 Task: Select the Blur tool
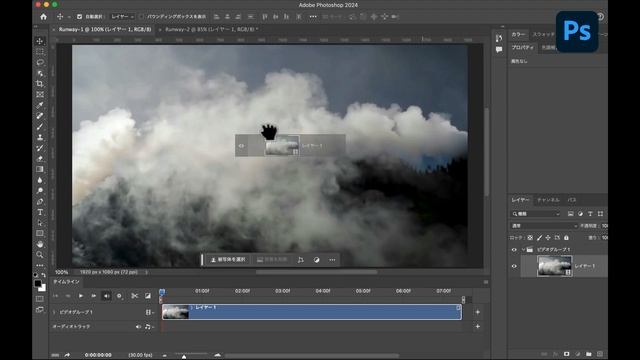(x=40, y=180)
